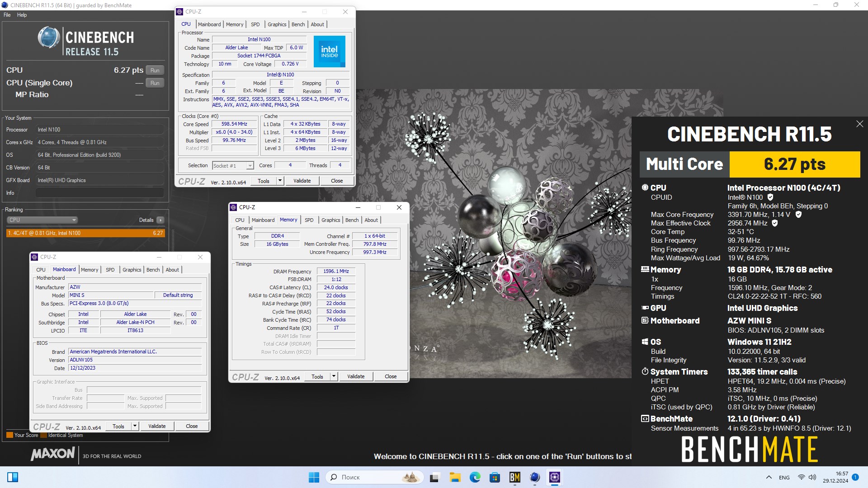The image size is (868, 488).
Task: Switch to Graphics tab in CPU-Z Memory window
Action: click(x=331, y=220)
